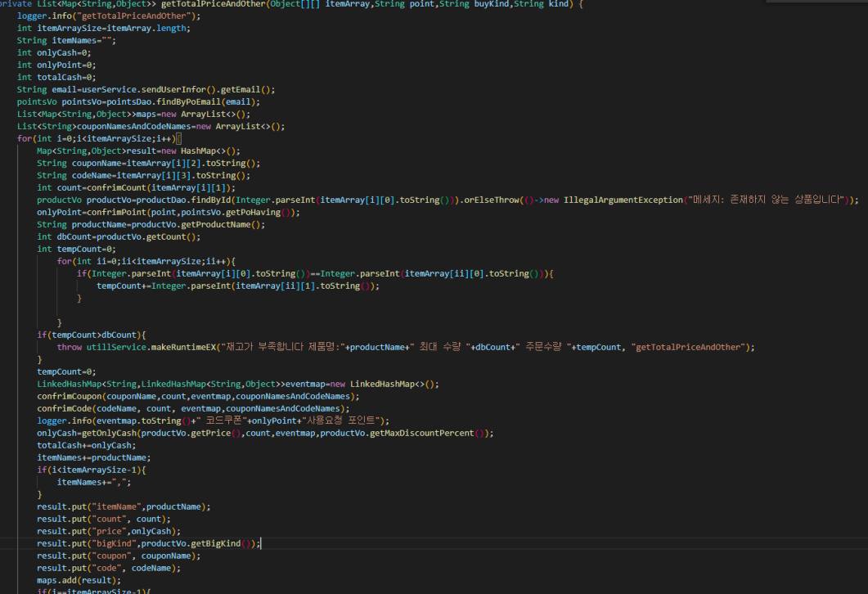Click the 'tempCount+=Integer.parseInt' statement
The width and height of the screenshot is (868, 594).
click(238, 286)
